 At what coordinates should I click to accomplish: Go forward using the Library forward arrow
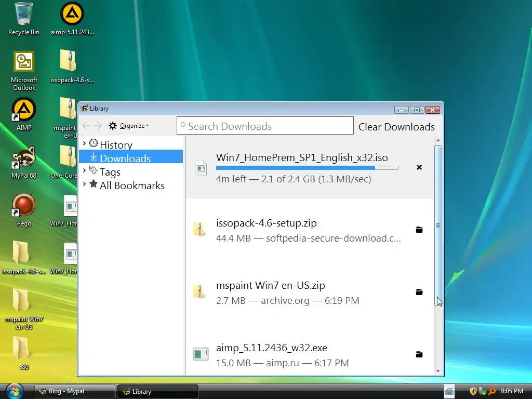click(98, 126)
